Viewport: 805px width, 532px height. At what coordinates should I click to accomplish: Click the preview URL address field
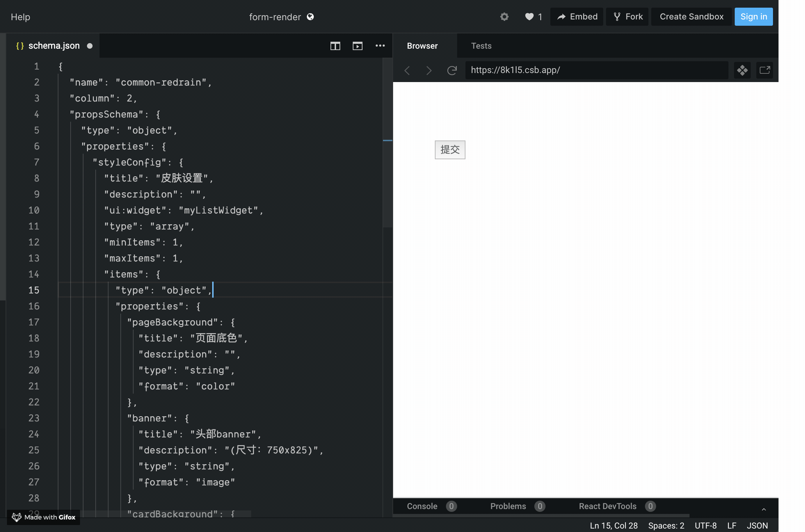596,70
